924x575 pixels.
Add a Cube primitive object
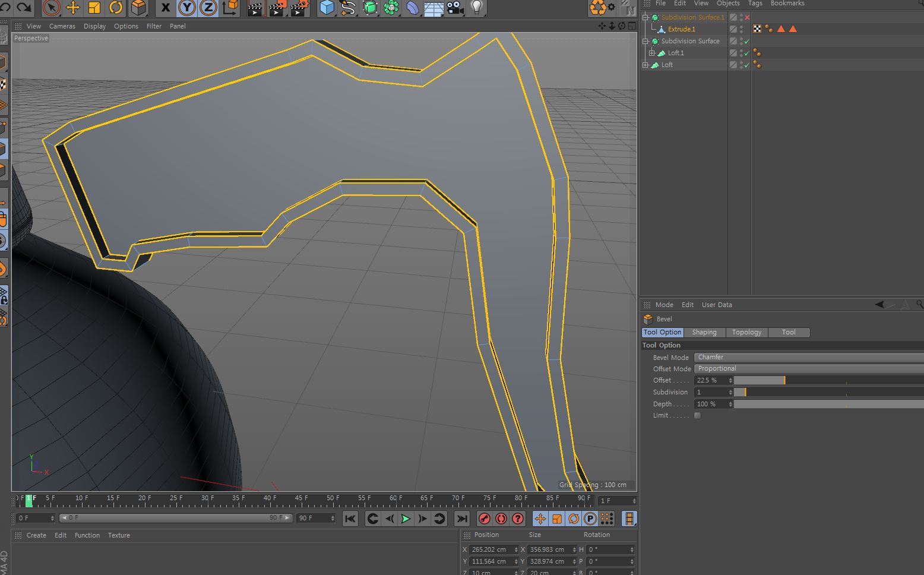[x=327, y=8]
